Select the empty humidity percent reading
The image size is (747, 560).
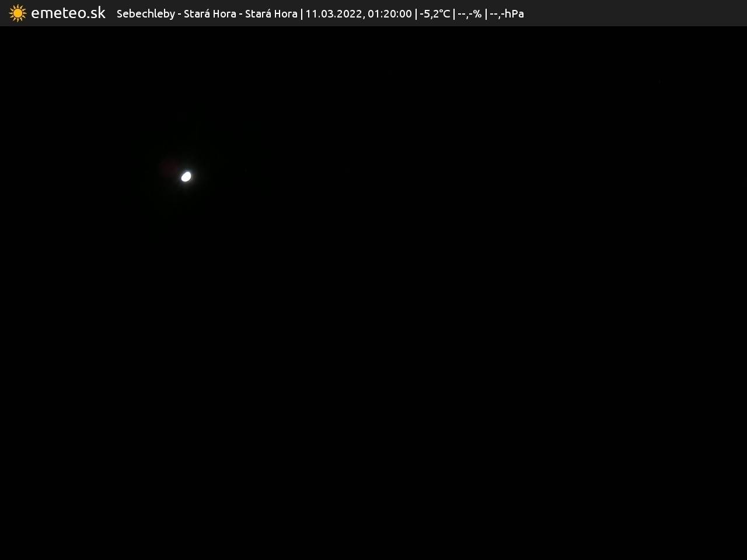tap(470, 13)
